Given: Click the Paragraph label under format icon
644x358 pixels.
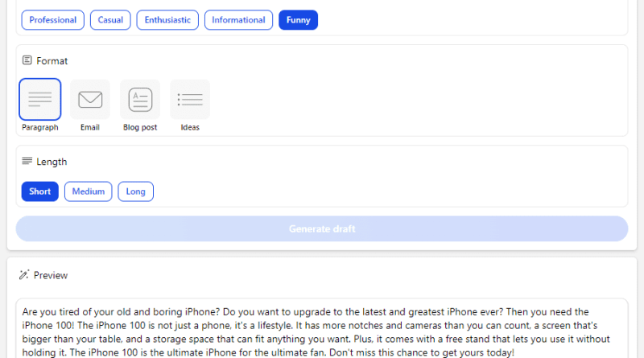Looking at the screenshot, I should [39, 127].
